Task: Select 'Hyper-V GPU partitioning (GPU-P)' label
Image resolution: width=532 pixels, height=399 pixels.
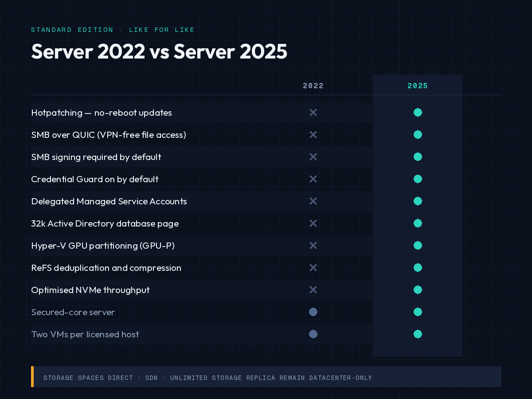Action: click(x=103, y=246)
